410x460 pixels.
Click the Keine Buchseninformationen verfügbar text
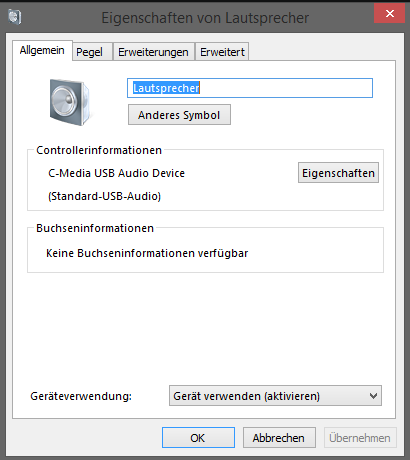click(147, 253)
